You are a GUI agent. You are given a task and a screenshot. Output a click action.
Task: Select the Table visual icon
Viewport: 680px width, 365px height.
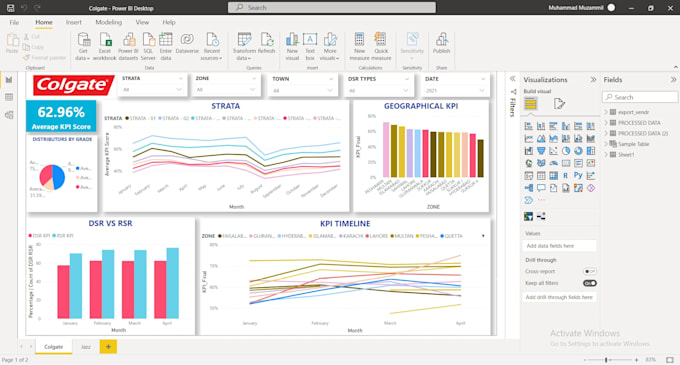[541, 176]
